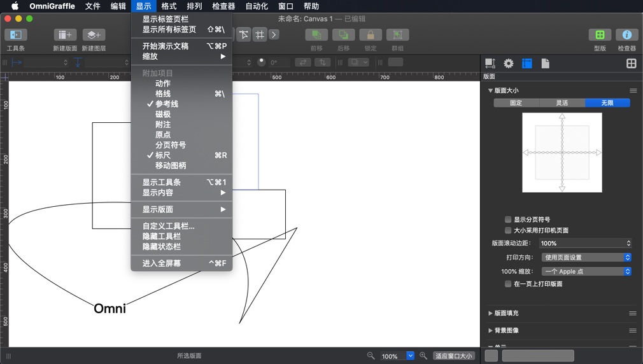Screen dimensions: 643x364
Task: Choose 显示标签页栏 menu item
Action: [x=181, y=19]
